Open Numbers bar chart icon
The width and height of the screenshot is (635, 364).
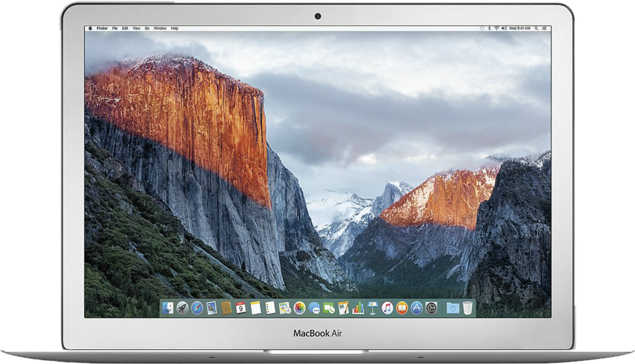pyautogui.click(x=358, y=308)
